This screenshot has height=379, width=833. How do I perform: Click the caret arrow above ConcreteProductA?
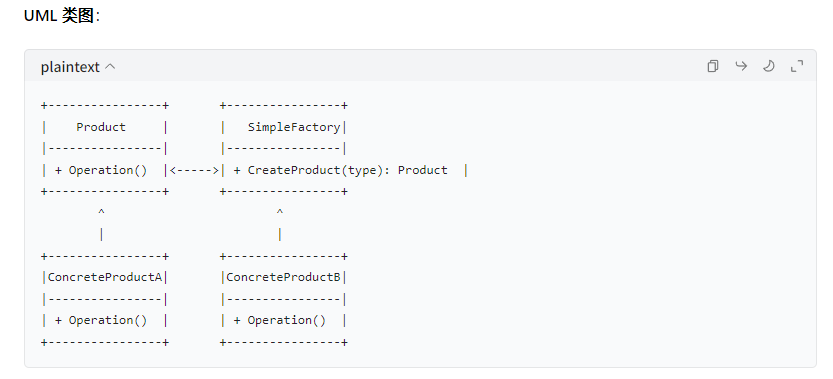coord(101,212)
